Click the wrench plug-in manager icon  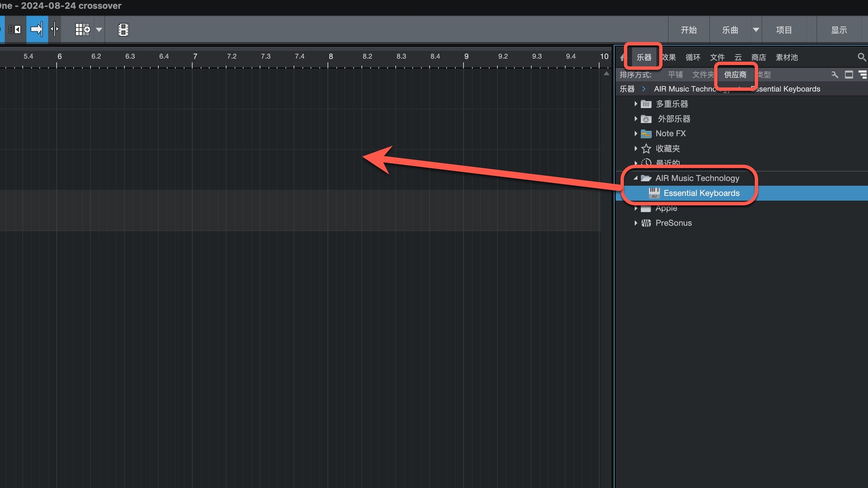835,75
